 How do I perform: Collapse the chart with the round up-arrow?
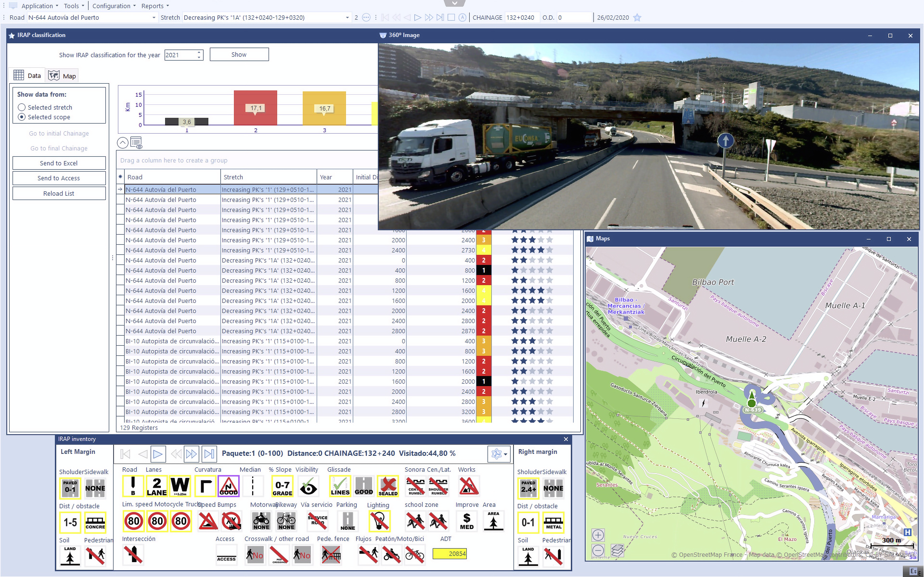click(122, 143)
